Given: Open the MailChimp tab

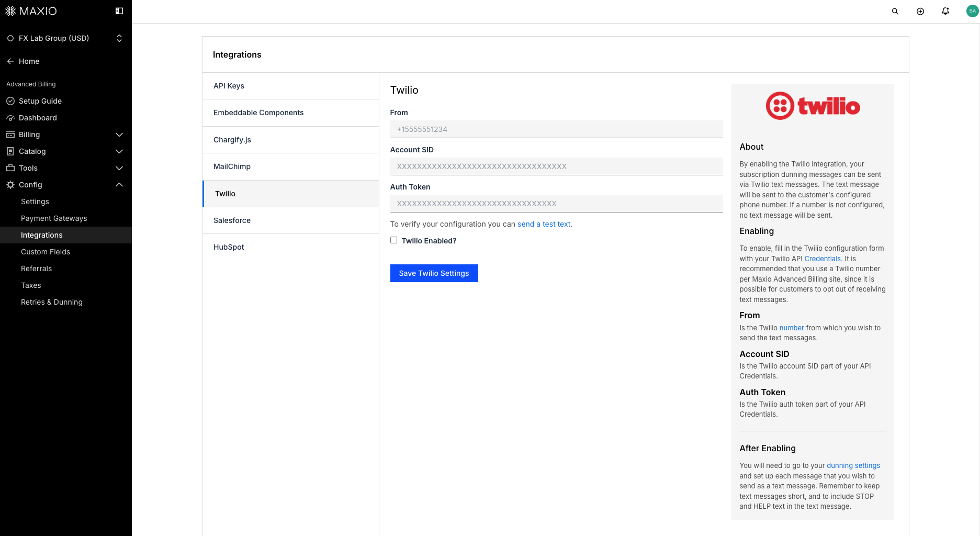Looking at the screenshot, I should pyautogui.click(x=291, y=166).
